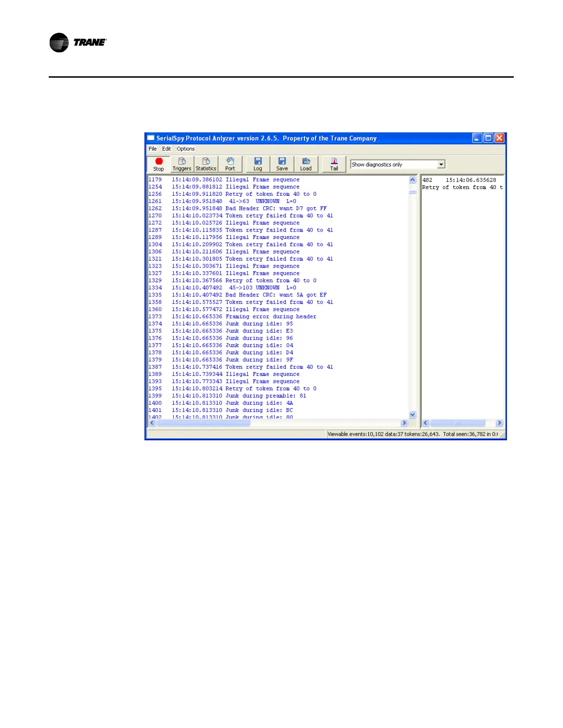This screenshot has width=563, height=728.
Task: Select row 1262 Bad Header CRC want D7
Action: 237,209
